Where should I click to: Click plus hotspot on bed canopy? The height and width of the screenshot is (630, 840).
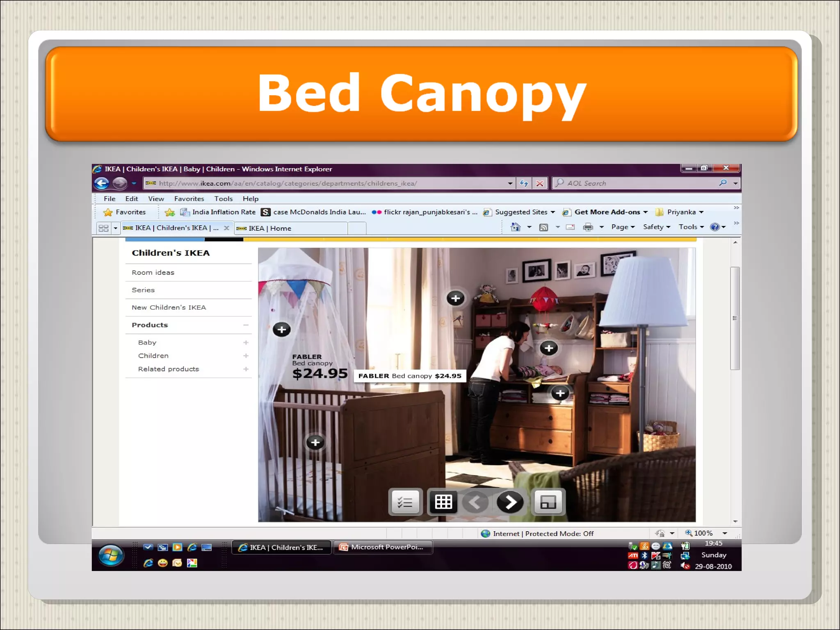click(x=281, y=329)
